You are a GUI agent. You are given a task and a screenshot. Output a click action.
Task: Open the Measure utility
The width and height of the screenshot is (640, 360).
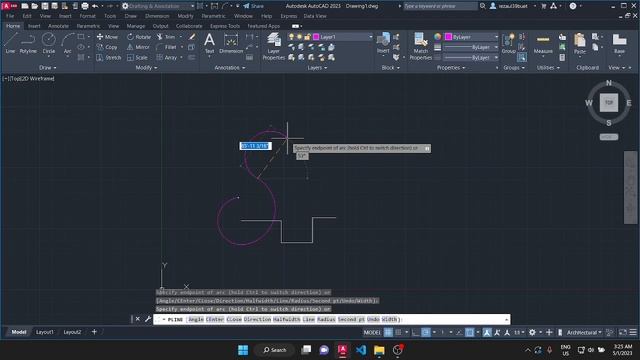coord(543,44)
